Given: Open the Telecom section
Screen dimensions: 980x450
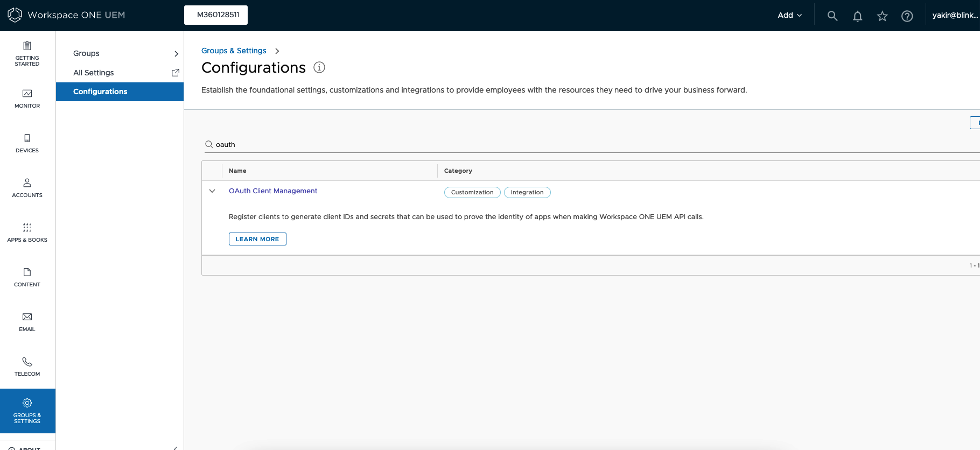Looking at the screenshot, I should 27,367.
